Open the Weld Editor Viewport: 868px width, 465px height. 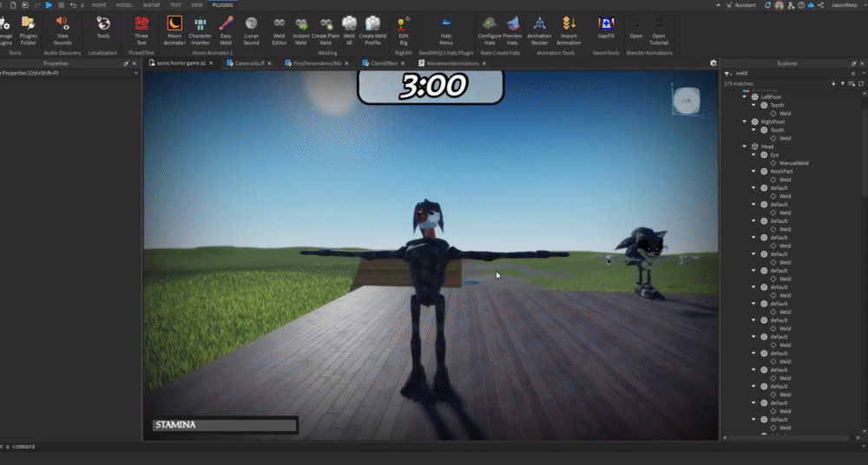pyautogui.click(x=279, y=30)
